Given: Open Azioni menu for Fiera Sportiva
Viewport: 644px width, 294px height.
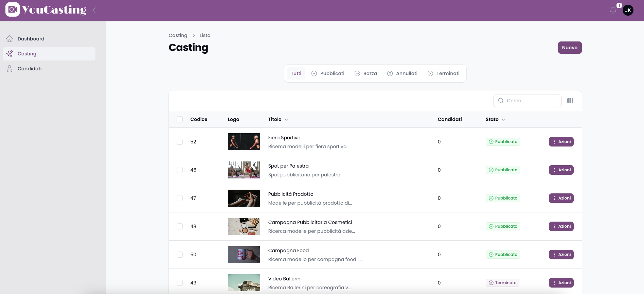Looking at the screenshot, I should 561,142.
